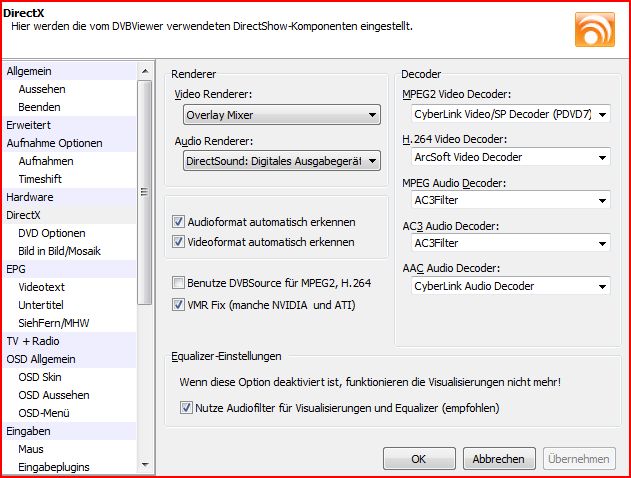Expand H.264 Video Decoder dropdown
631x478 pixels.
tap(511, 157)
